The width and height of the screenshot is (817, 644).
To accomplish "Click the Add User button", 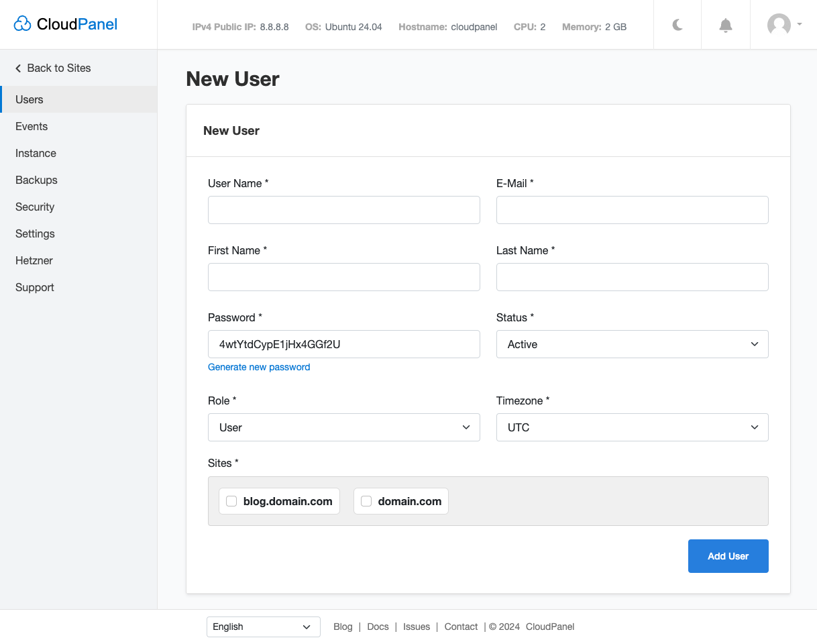I will click(x=728, y=556).
